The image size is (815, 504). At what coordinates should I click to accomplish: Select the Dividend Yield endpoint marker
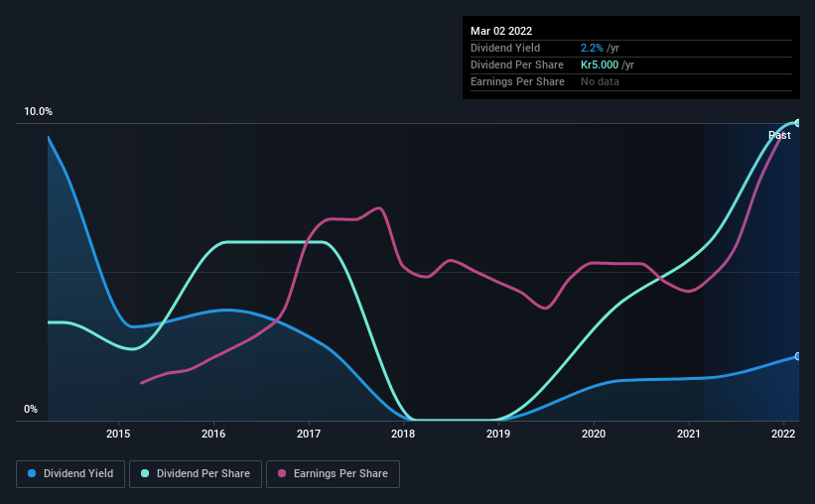pos(797,356)
